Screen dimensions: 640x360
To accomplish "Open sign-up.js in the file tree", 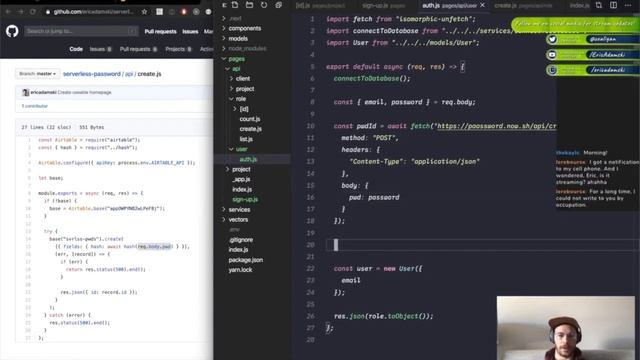I will coord(245,199).
